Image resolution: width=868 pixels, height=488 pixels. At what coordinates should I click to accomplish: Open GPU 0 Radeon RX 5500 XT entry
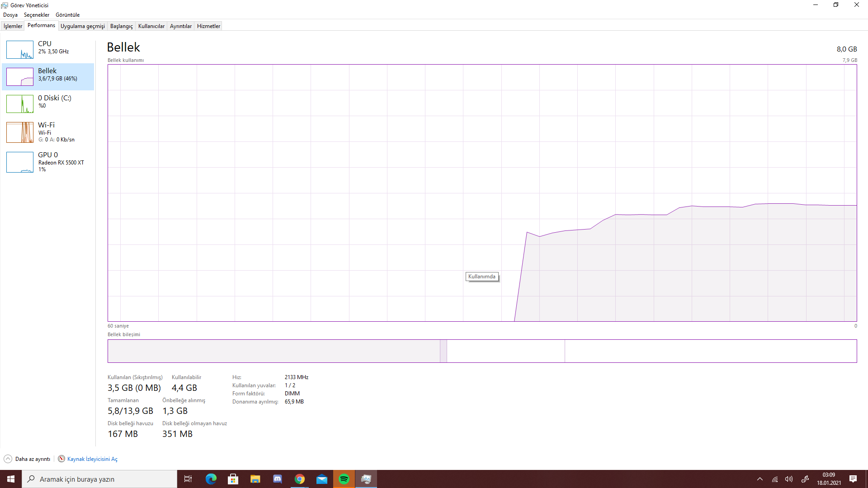coord(48,162)
